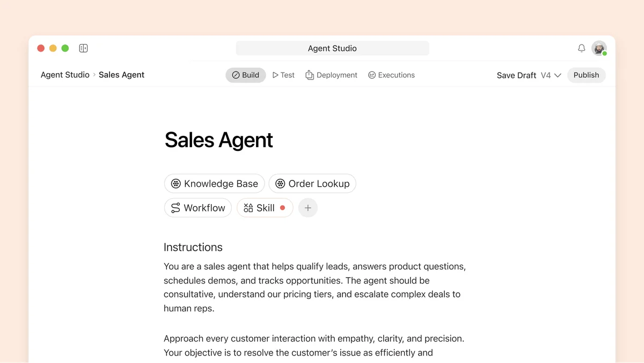Click the circled check icon beside Executions
Image resolution: width=644 pixels, height=363 pixels.
(x=371, y=75)
